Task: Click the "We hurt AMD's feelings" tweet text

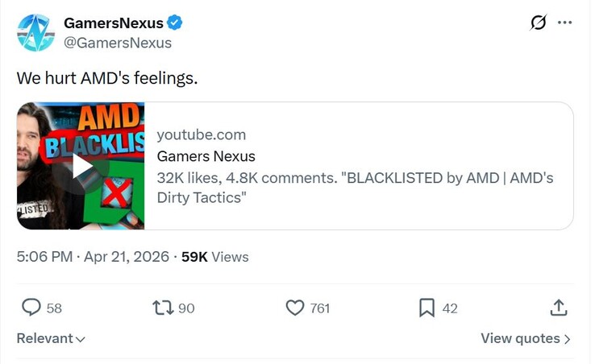Action: tap(107, 79)
